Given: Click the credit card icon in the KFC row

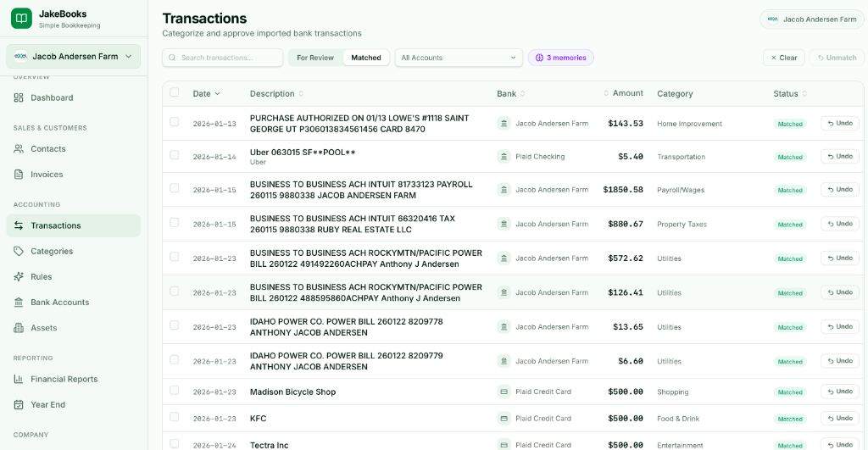Looking at the screenshot, I should point(504,419).
